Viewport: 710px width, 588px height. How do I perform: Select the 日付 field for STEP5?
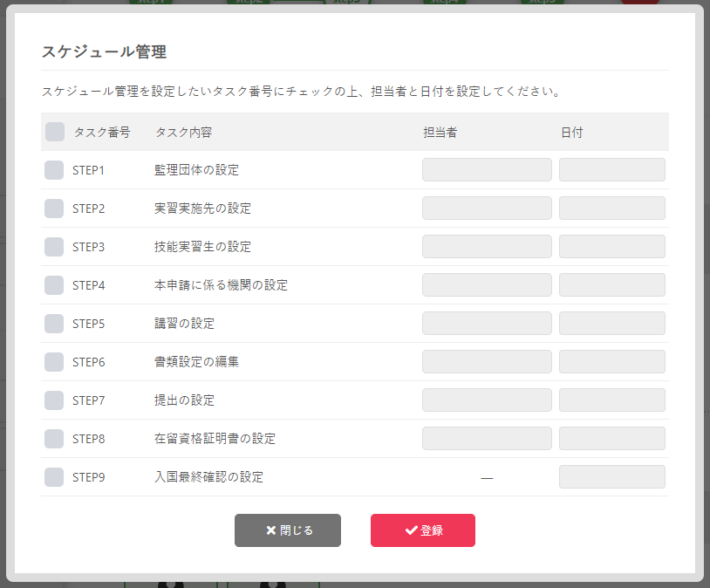pyautogui.click(x=611, y=324)
